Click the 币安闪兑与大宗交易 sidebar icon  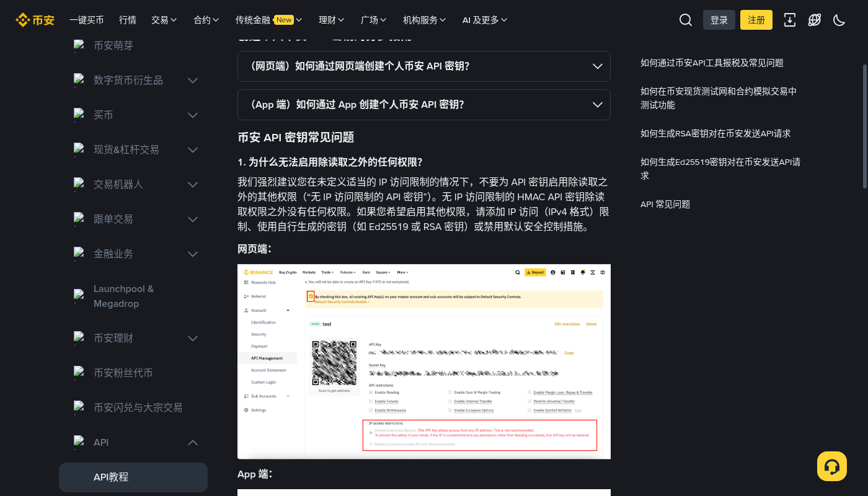[79, 408]
